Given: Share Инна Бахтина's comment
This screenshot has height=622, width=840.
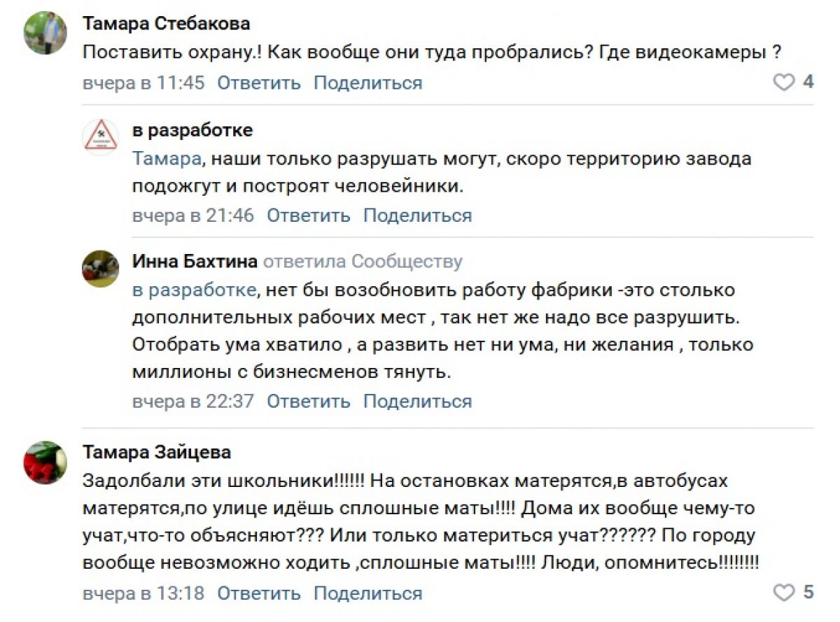Looking at the screenshot, I should pos(418,402).
